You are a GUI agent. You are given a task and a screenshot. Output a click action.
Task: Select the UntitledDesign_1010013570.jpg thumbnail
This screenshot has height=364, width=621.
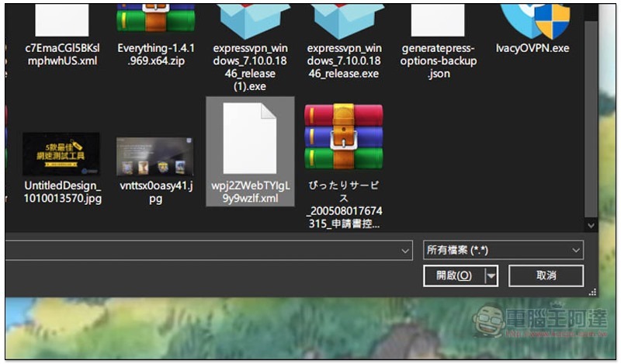[62, 168]
